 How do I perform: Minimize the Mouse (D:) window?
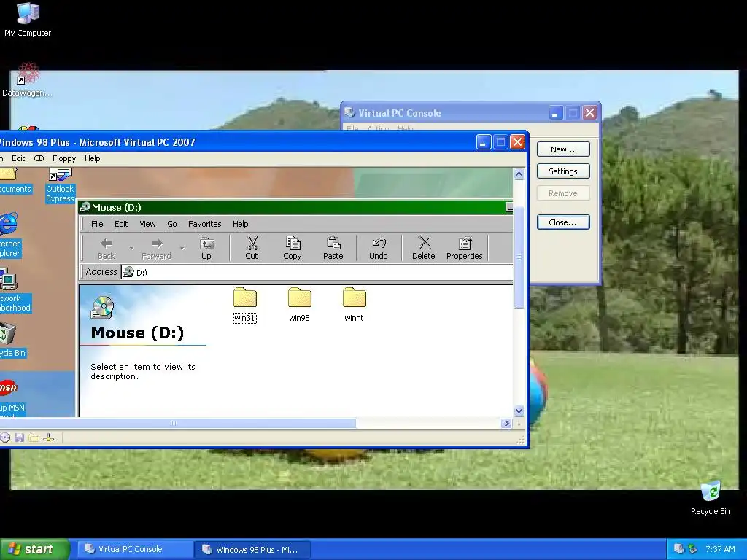click(x=508, y=207)
